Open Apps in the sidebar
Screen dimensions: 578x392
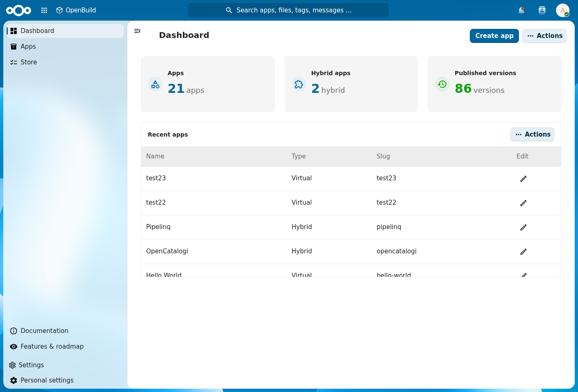click(65, 47)
